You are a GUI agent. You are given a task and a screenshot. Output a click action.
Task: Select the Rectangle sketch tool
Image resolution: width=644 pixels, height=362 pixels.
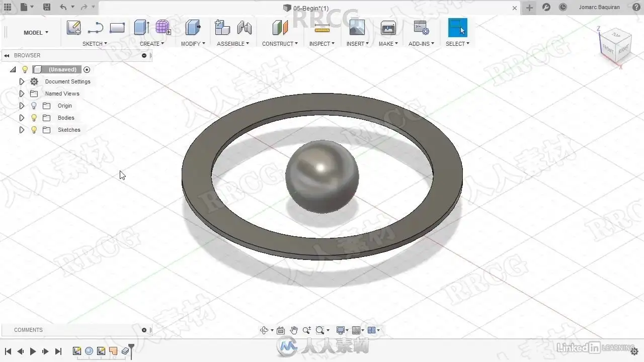pos(117,28)
